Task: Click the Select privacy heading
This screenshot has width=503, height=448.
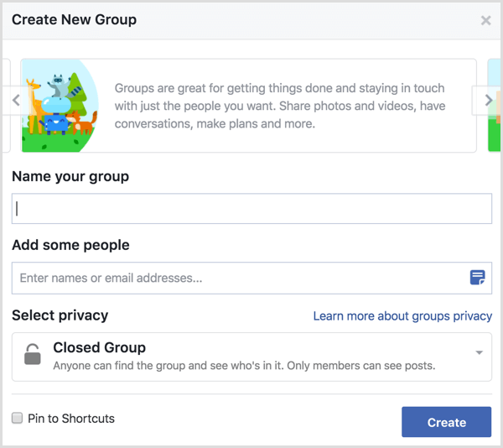Action: point(60,315)
